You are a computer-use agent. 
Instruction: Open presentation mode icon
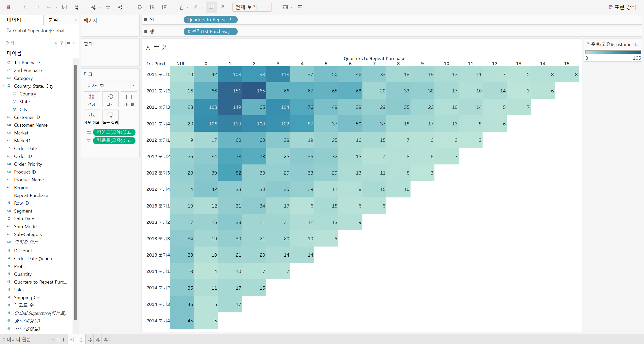click(300, 7)
